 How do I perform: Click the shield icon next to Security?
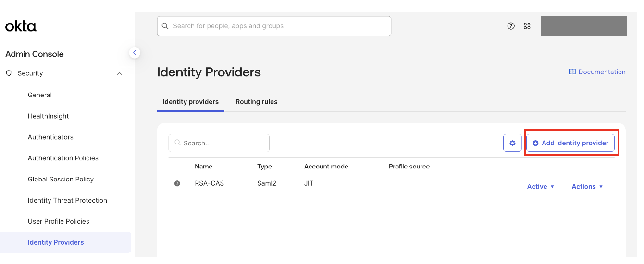(9, 73)
